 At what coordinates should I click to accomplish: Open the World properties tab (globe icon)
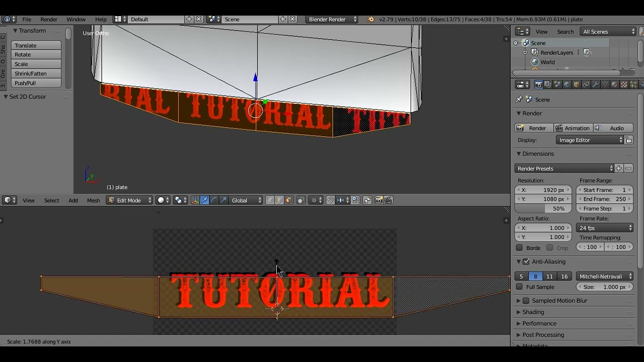(x=567, y=84)
